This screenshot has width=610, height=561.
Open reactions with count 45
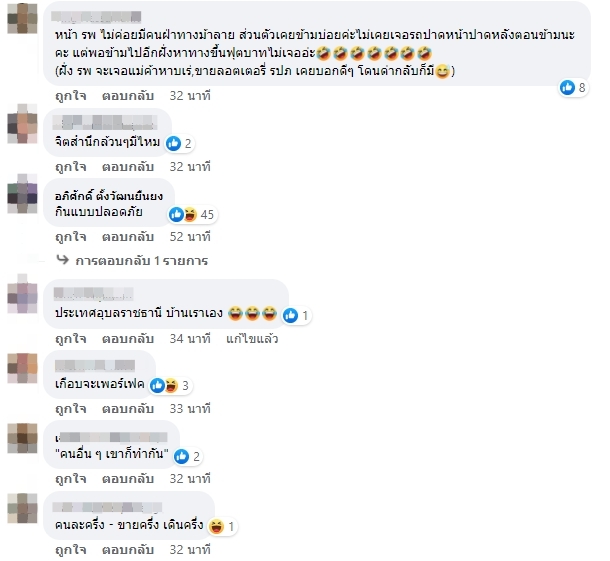[x=192, y=214]
